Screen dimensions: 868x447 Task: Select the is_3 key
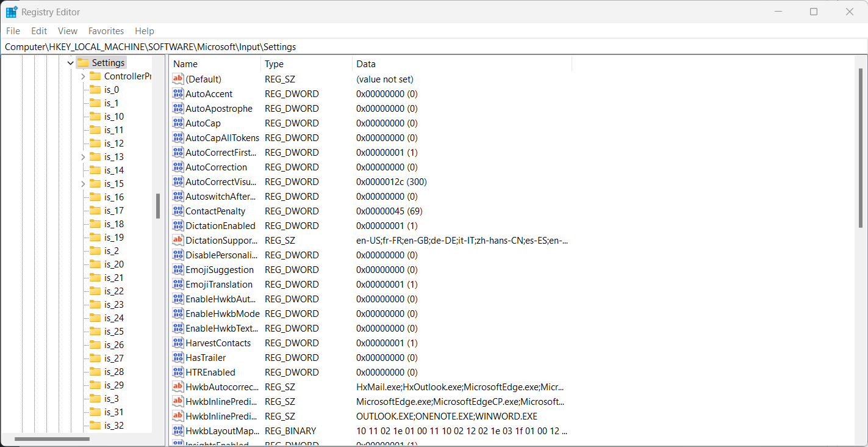coord(111,398)
